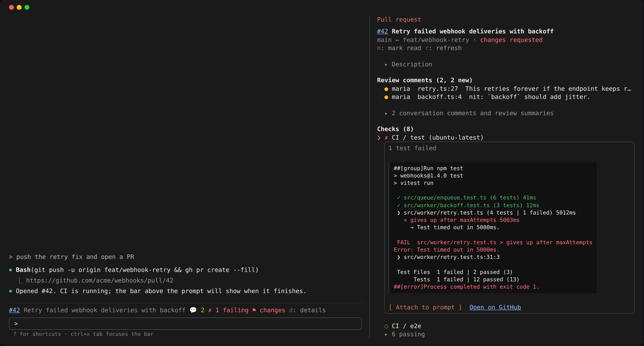The image size is (644, 346).
Task: Select the backoff.ts:4 nit comment about jitter
Action: (487, 97)
